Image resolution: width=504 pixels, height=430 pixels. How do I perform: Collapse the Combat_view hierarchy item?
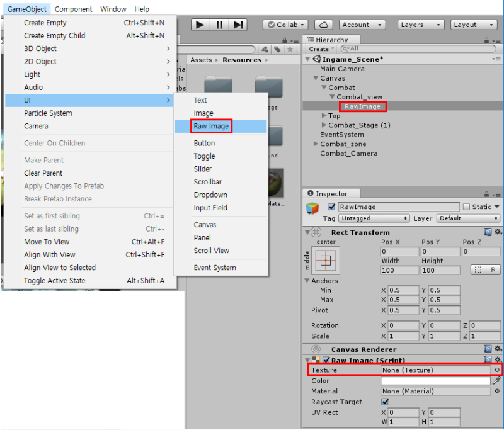(x=331, y=98)
